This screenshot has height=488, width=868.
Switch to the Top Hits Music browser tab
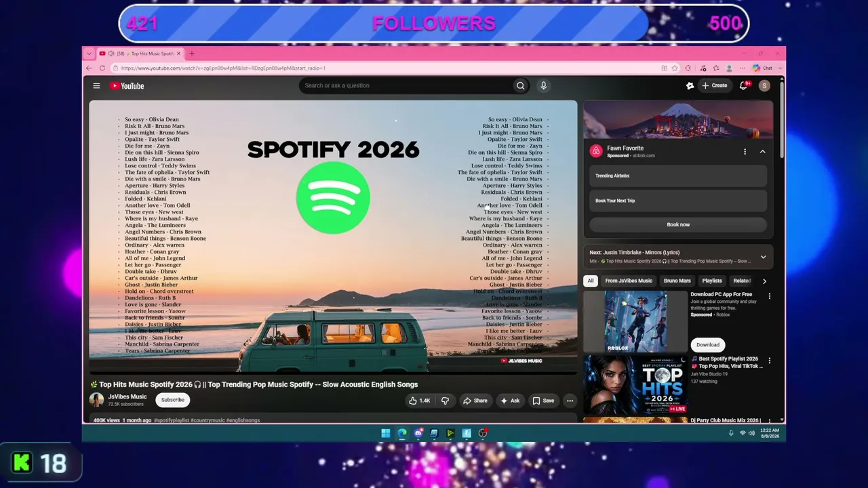pyautogui.click(x=140, y=54)
